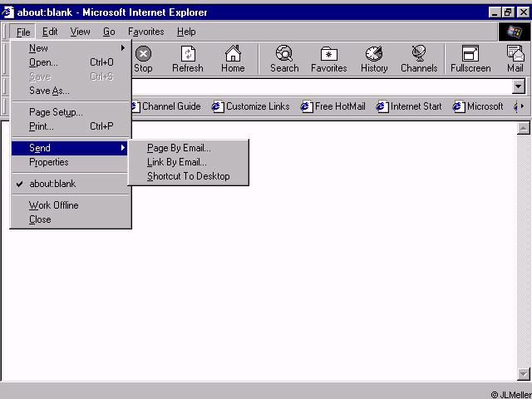Screen dimensions: 532x399
Task: Click the IE icon in title bar
Action: point(7,12)
